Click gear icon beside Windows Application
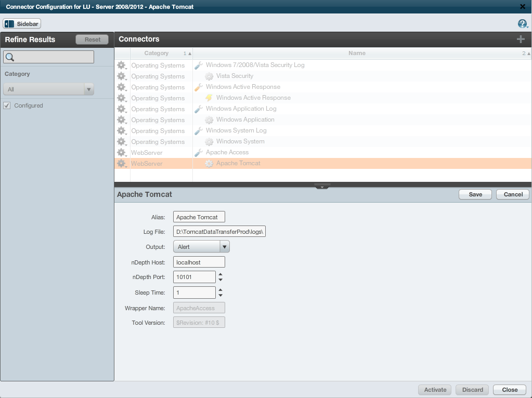The height and width of the screenshot is (398, 532). [209, 120]
